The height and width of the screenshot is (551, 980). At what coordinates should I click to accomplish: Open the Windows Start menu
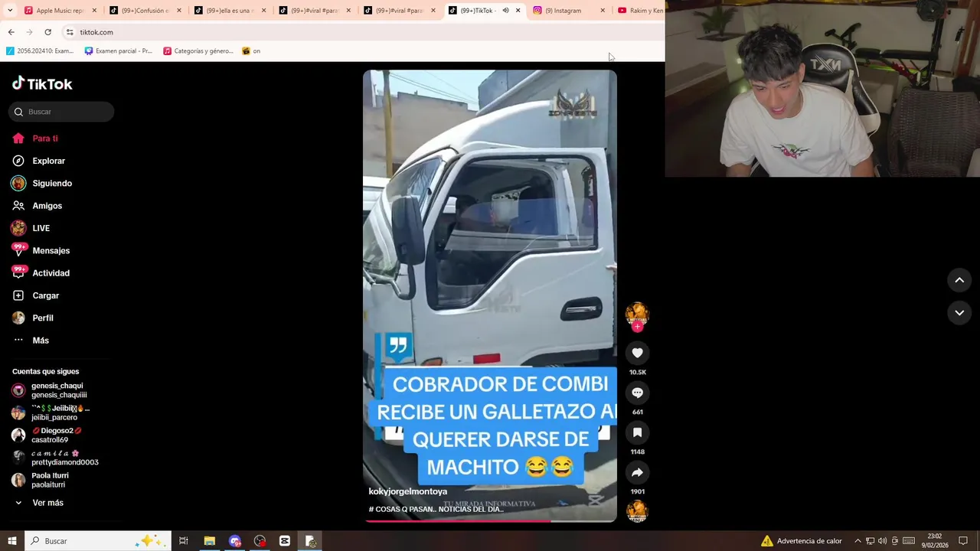coord(11,541)
